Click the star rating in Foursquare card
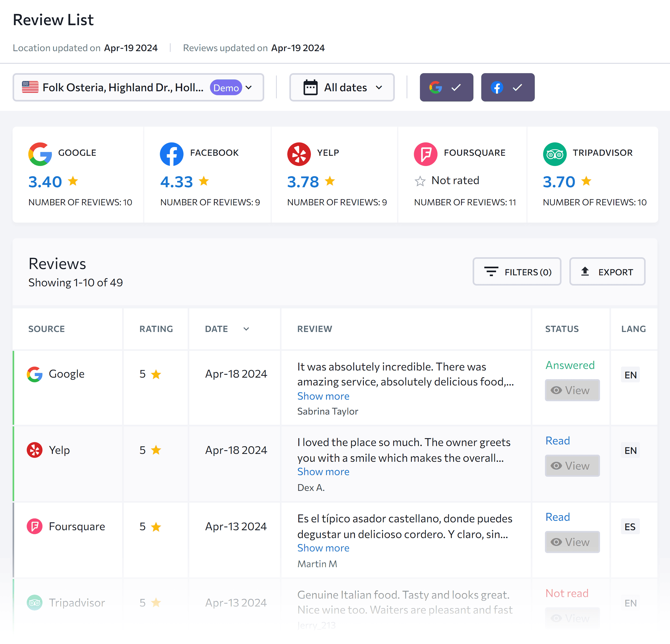The image size is (670, 644). point(420,181)
